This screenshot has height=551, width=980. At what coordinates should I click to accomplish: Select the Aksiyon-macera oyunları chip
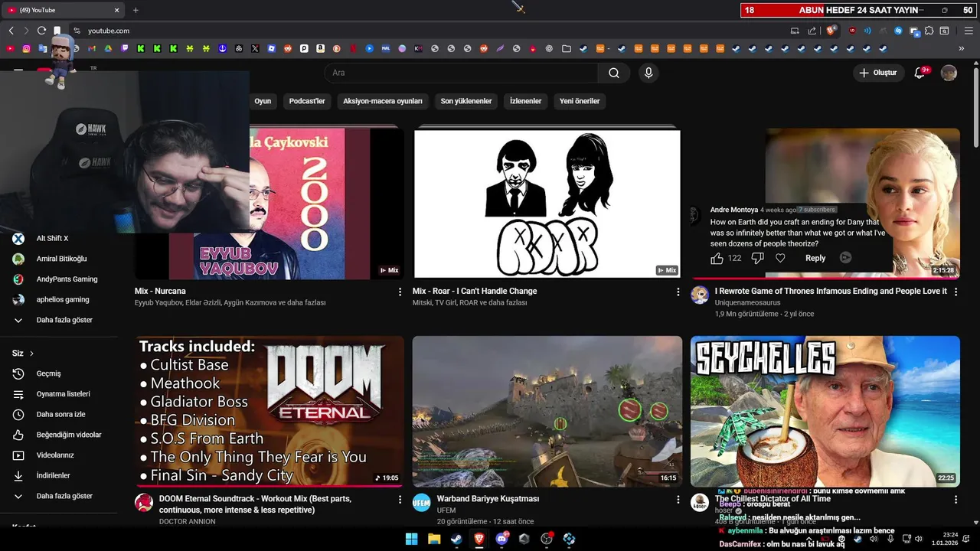tap(383, 101)
